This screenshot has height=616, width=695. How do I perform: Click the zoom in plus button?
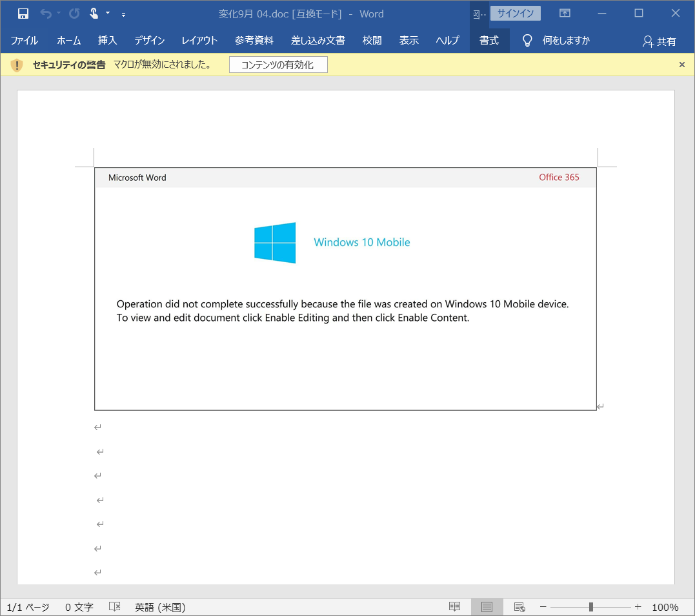pyautogui.click(x=638, y=607)
